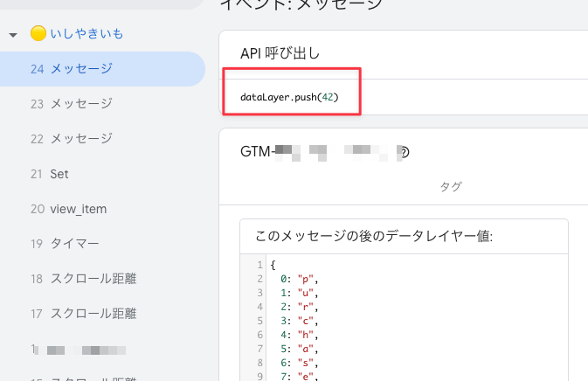The width and height of the screenshot is (588, 381).
Task: Click the このメッセージの後のデータレイヤー値 header
Action: tap(374, 236)
